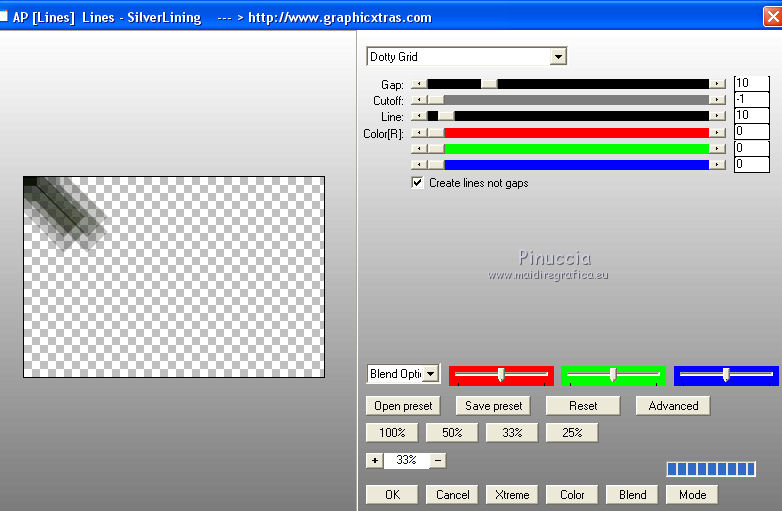Click the preview image thumbnail
The width and height of the screenshot is (782, 511).
point(174,277)
